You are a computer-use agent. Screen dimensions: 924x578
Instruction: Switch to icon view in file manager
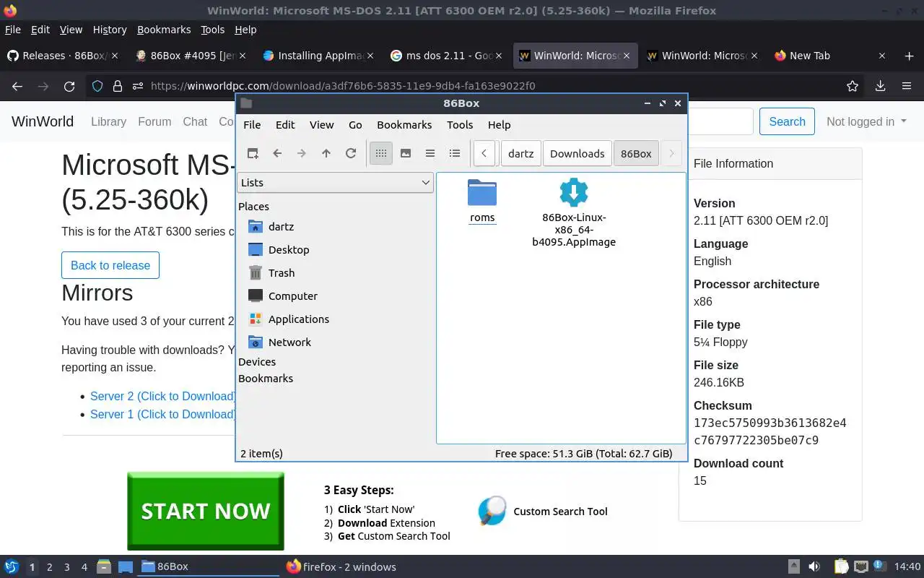(x=381, y=153)
